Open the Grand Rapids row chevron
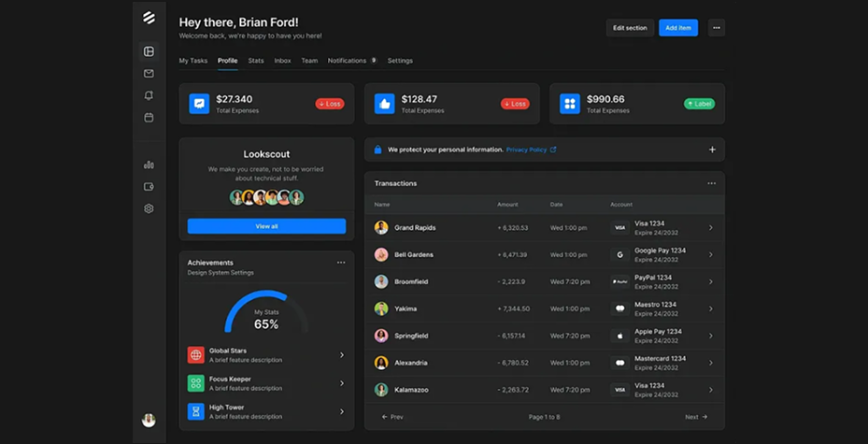This screenshot has height=444, width=868. click(711, 227)
